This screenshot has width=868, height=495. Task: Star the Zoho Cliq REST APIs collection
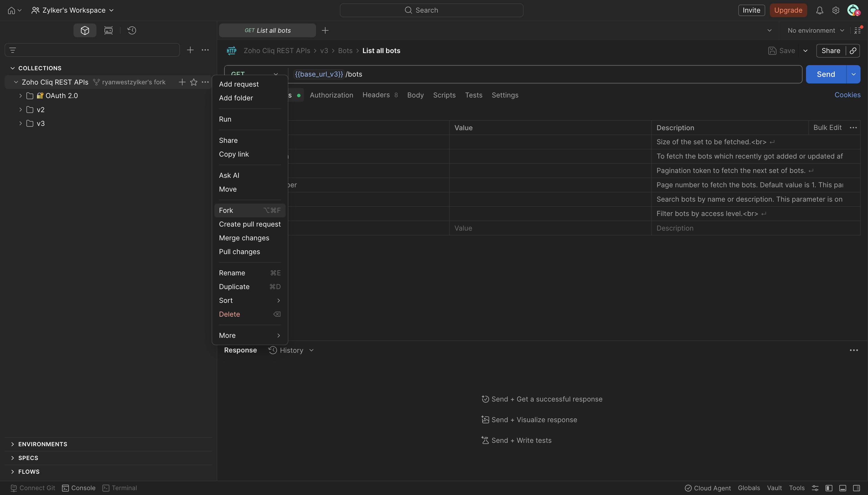[x=194, y=82]
